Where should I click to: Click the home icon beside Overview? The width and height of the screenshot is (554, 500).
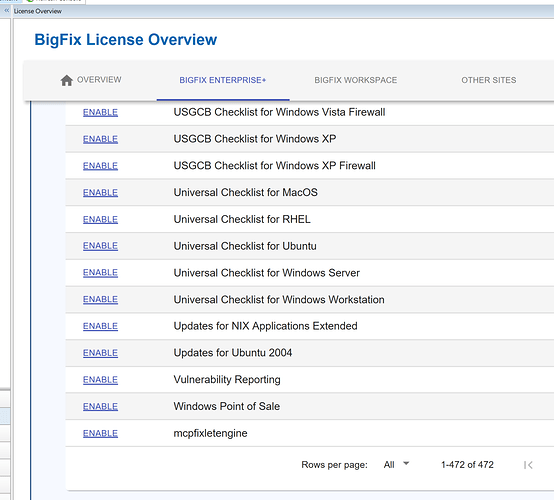66,80
